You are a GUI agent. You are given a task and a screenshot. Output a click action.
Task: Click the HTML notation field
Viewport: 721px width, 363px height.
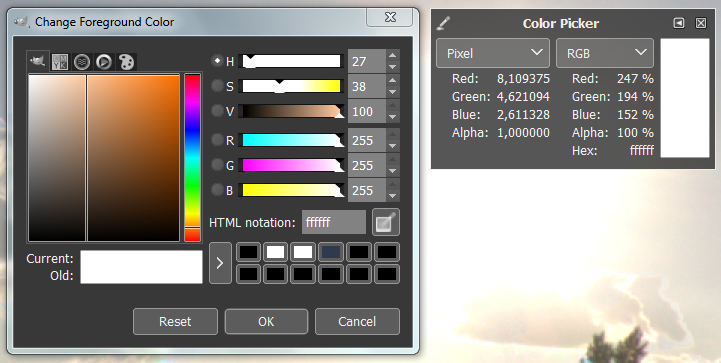click(x=334, y=222)
